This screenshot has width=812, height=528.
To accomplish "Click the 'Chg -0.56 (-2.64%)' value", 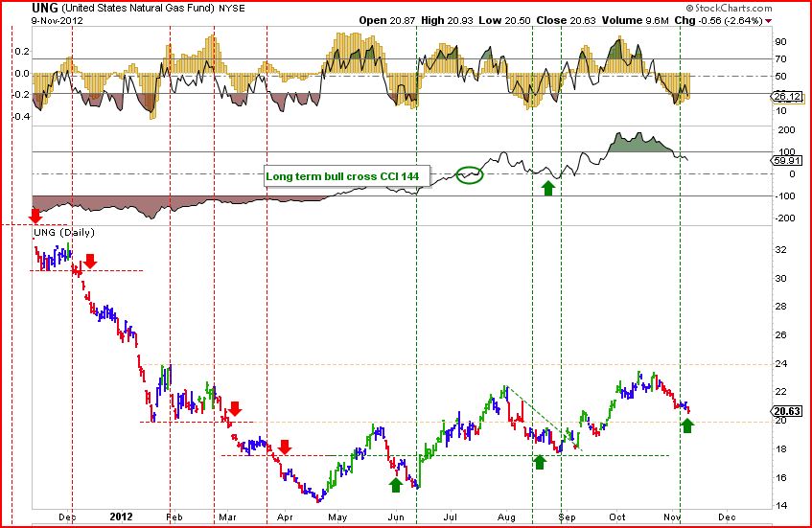I will (x=718, y=21).
